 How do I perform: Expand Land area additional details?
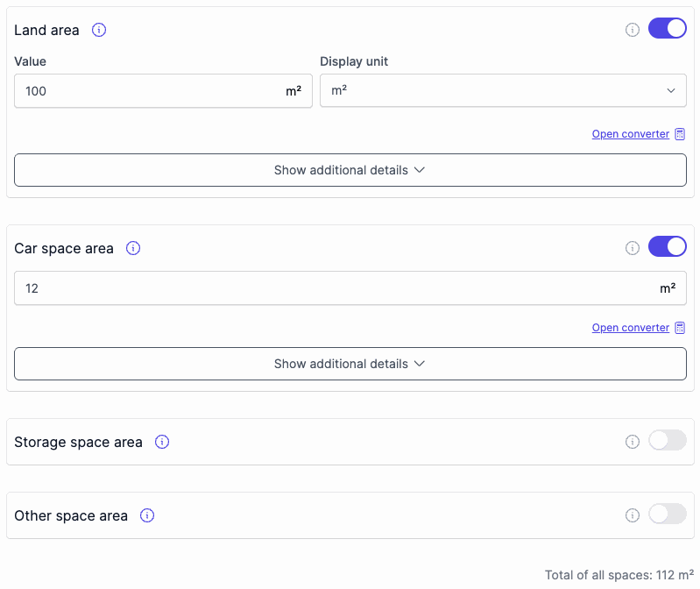tap(350, 170)
